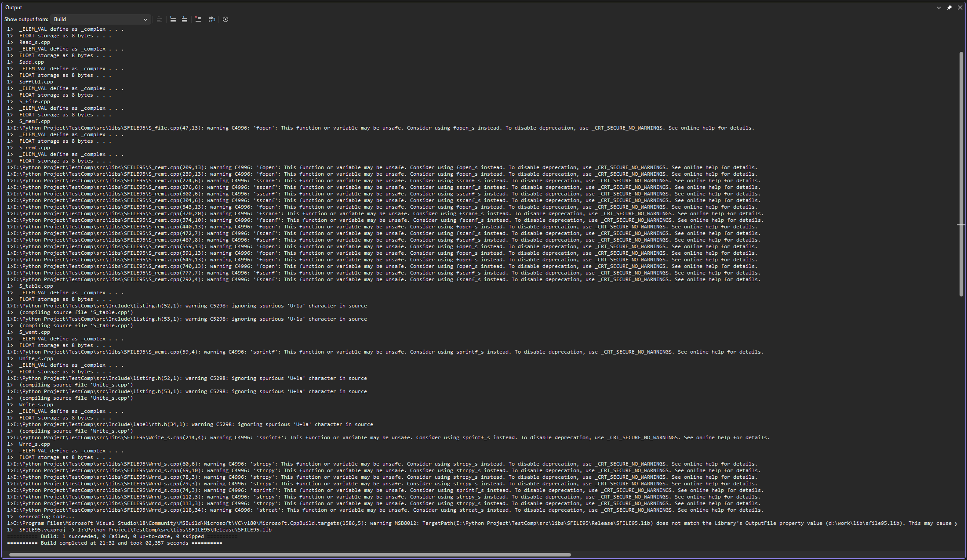The image size is (967, 560).
Task: Click the disabled Find Message in Code icon
Action: 160,19
